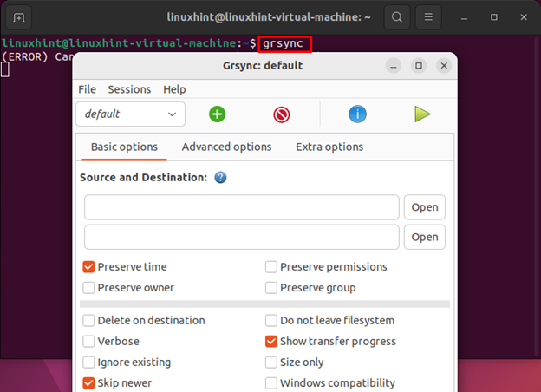Run rsync with the green play icon
Image resolution: width=541 pixels, height=392 pixels.
pos(422,114)
